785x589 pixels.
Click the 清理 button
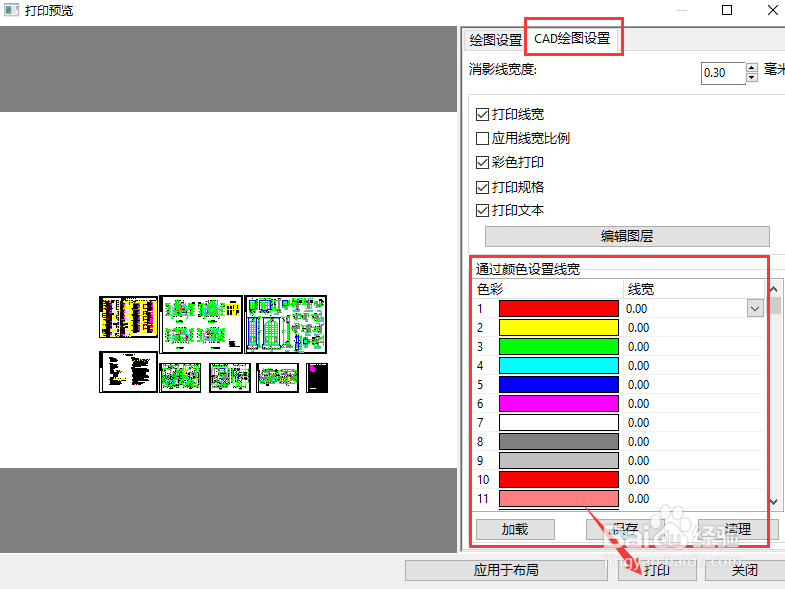737,529
